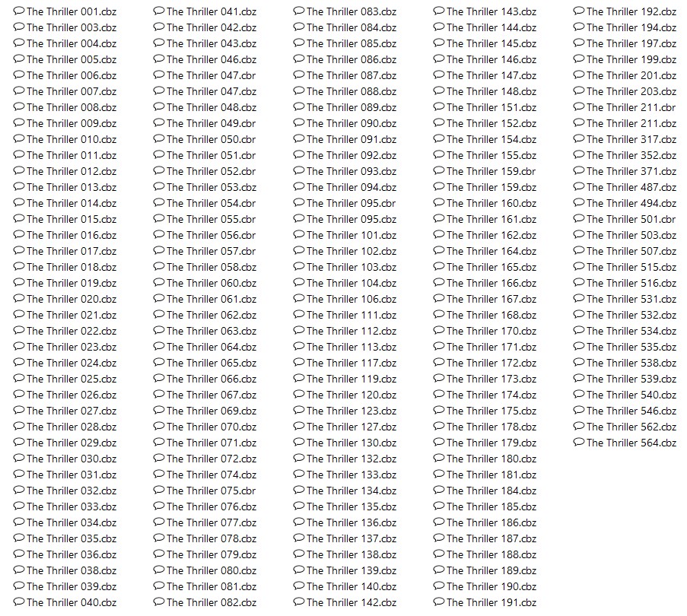
Task: Click the icon of The Thriller 142.cbz
Action: point(299,602)
